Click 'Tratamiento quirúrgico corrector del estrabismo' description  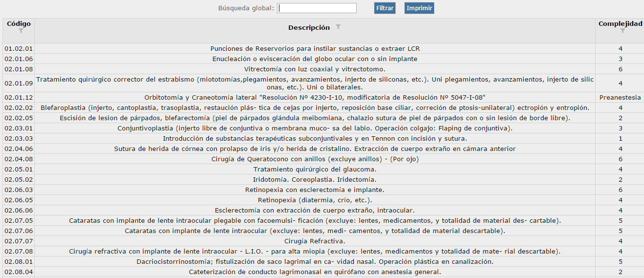315,84
